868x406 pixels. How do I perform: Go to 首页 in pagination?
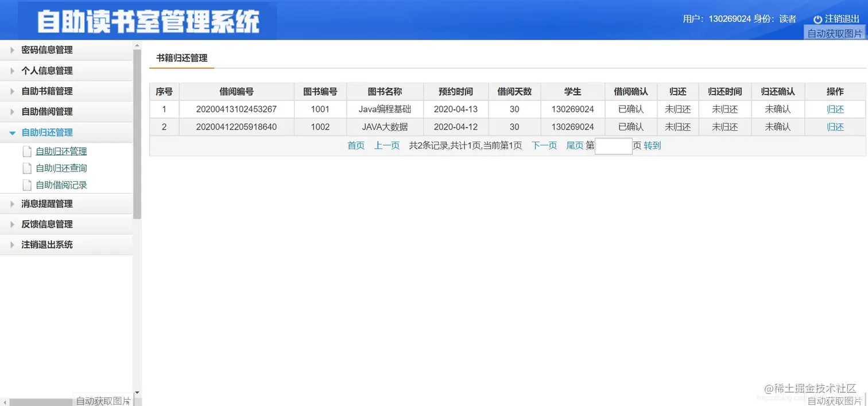(355, 146)
